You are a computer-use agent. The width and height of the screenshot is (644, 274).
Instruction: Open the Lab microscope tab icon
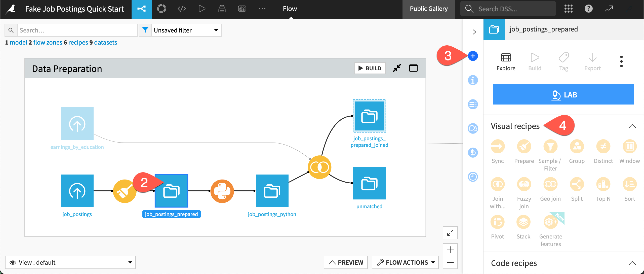(x=473, y=153)
